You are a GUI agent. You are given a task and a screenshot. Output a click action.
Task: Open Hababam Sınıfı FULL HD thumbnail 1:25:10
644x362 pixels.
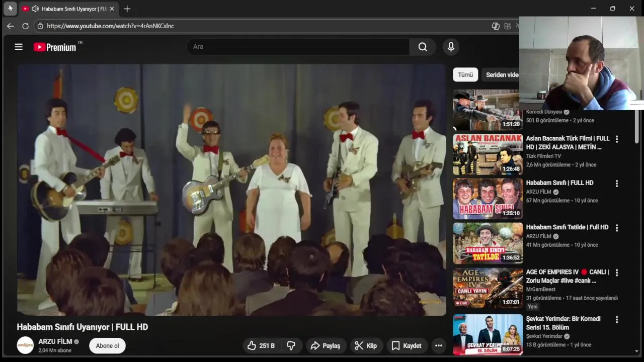[488, 199]
